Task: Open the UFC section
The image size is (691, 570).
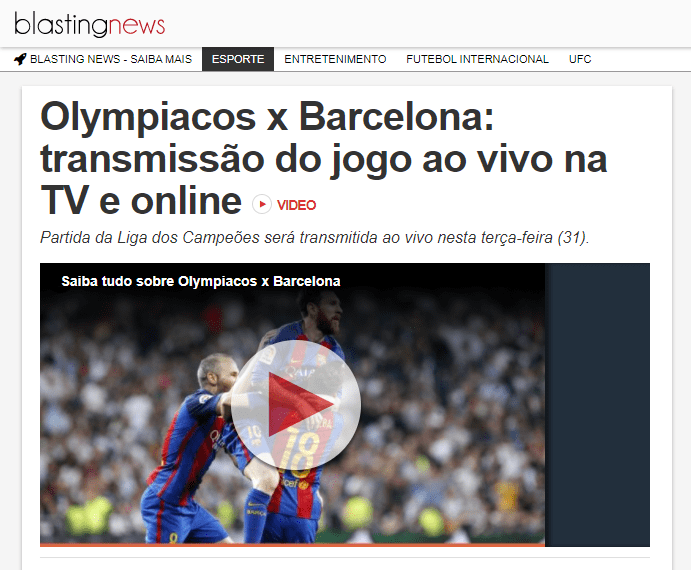Action: point(580,59)
